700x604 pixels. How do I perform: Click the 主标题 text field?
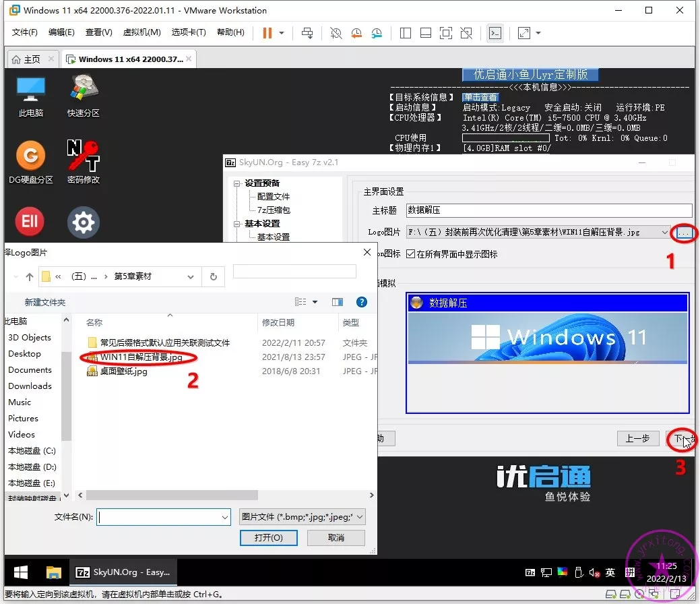click(548, 210)
